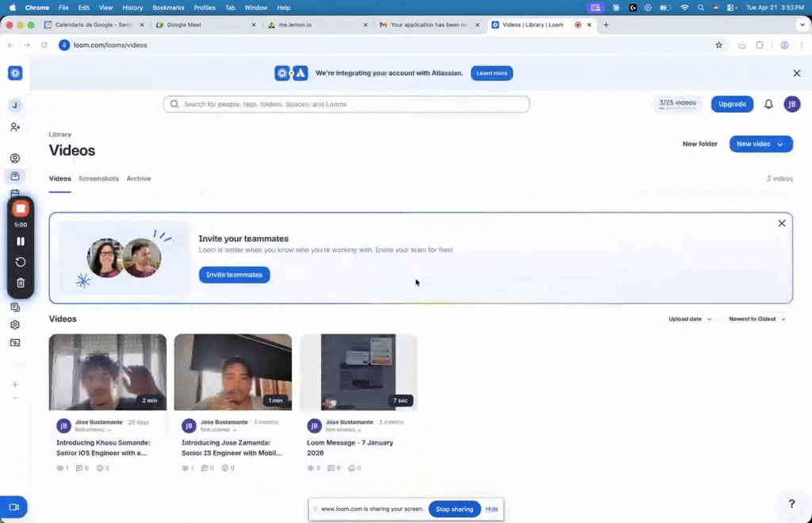The image size is (812, 523).
Task: Switch to the Archive tab
Action: (x=139, y=178)
